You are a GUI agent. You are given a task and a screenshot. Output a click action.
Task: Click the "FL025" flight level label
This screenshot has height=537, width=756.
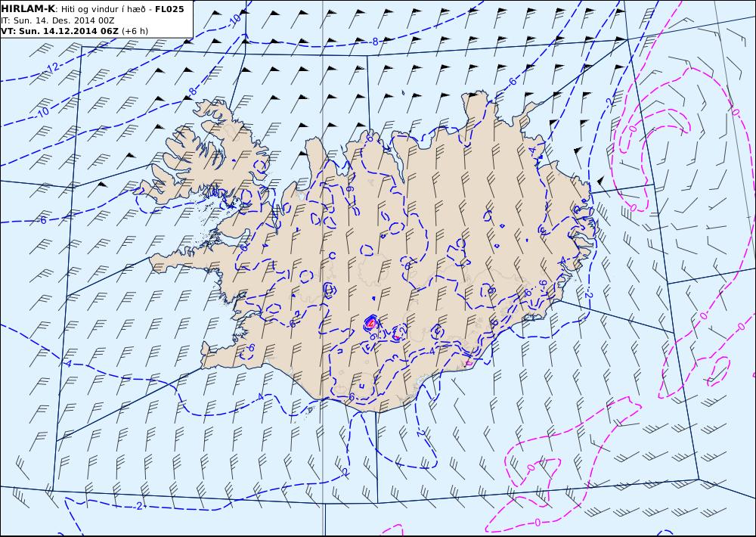[x=169, y=9]
